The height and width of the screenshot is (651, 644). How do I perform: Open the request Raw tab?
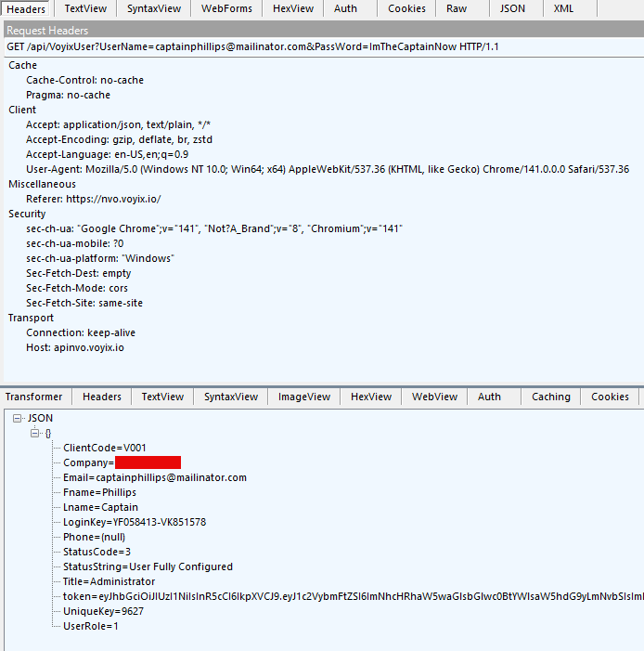[x=457, y=8]
